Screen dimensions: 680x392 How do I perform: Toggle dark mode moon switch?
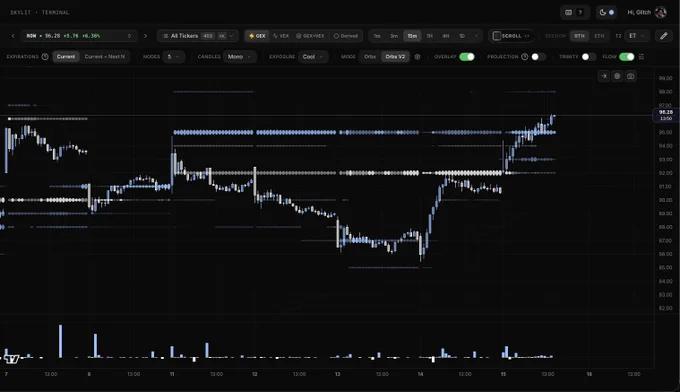607,13
